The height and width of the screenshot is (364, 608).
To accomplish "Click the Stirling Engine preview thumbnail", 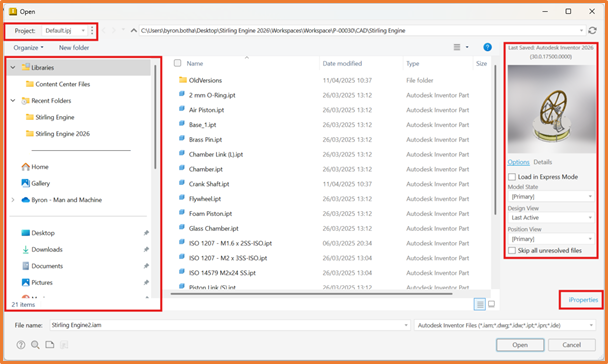I will [x=552, y=109].
